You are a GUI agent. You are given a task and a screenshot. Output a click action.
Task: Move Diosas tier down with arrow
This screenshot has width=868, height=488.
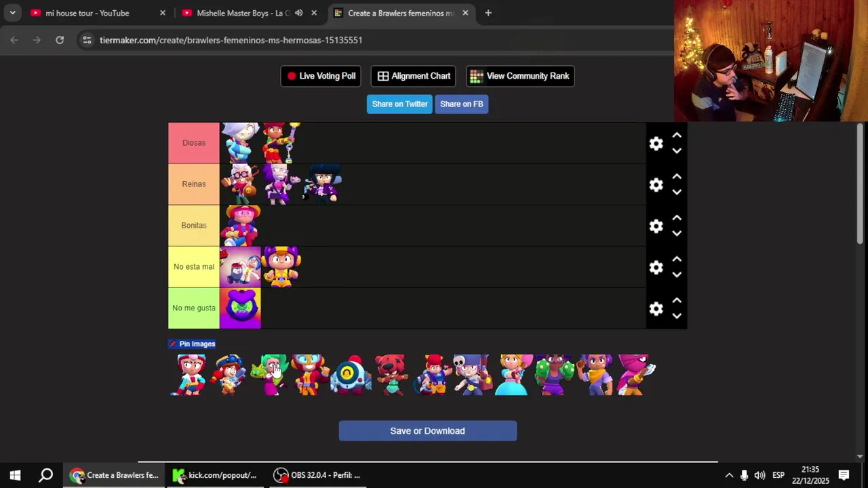pos(677,151)
